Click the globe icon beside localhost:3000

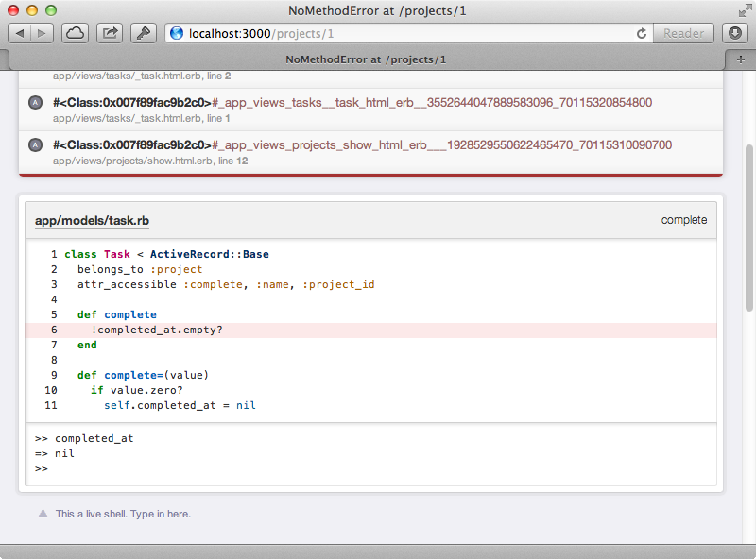(x=176, y=32)
